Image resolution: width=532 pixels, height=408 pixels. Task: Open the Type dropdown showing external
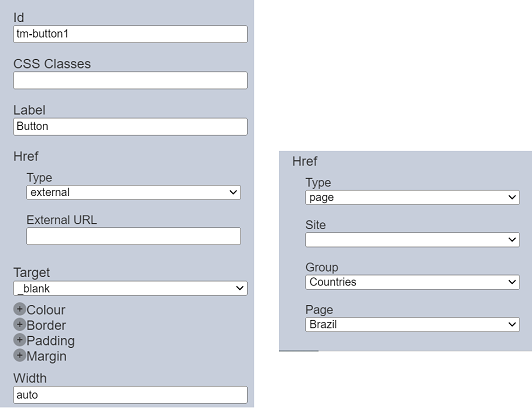133,192
